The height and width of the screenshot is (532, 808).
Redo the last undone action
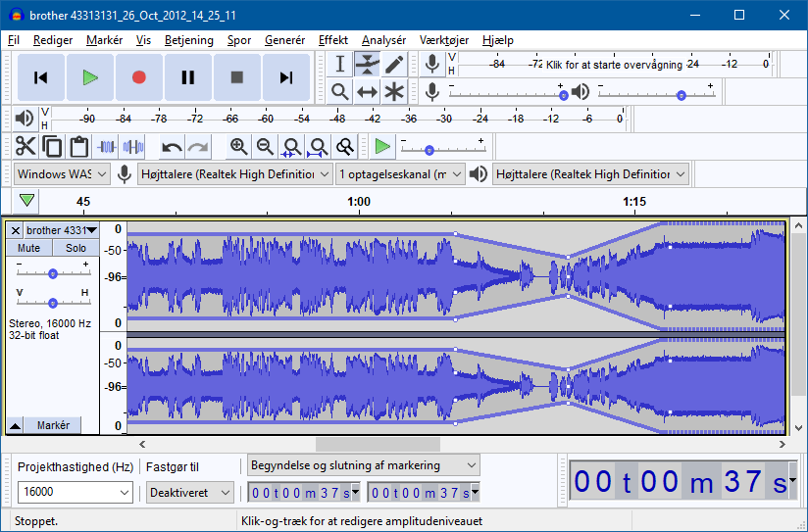coord(198,147)
